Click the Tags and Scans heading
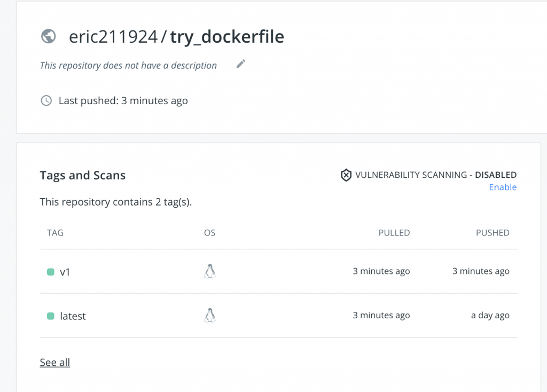Screen dimensions: 547x392 click(83, 175)
